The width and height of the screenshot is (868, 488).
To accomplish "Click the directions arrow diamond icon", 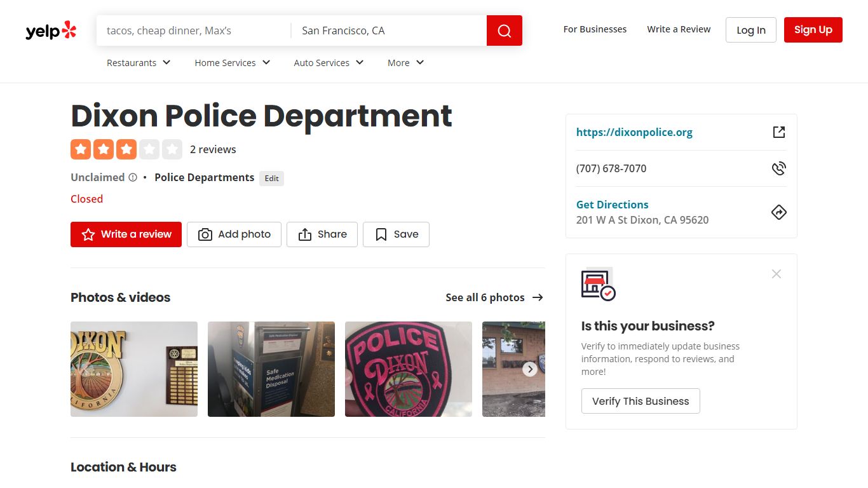I will tap(779, 212).
